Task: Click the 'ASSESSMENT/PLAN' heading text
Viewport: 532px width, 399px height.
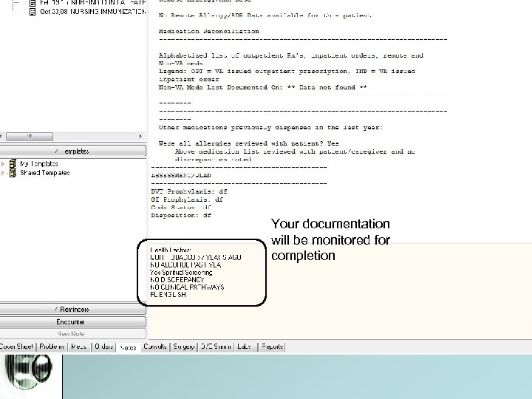Action: [x=181, y=175]
